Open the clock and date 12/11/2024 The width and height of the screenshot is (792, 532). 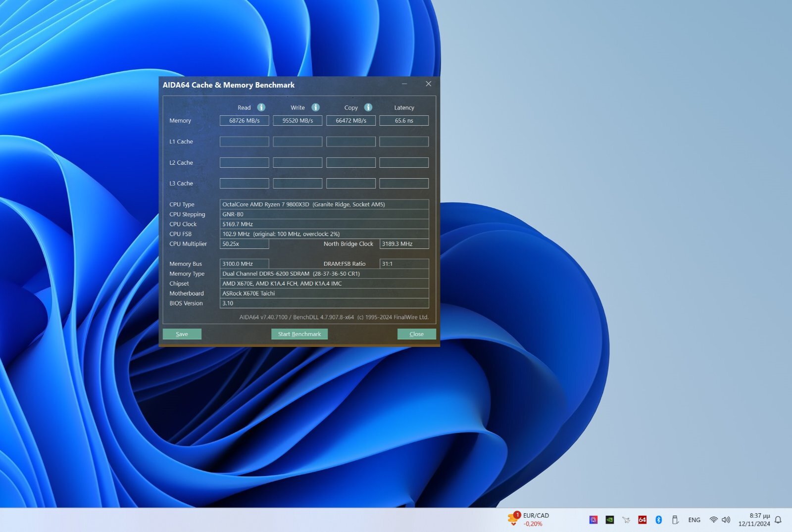(x=754, y=520)
